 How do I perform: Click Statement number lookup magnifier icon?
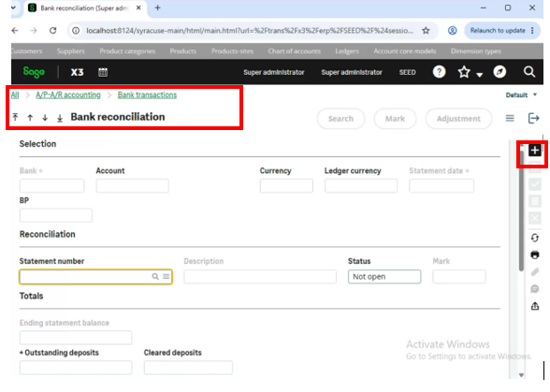point(155,277)
